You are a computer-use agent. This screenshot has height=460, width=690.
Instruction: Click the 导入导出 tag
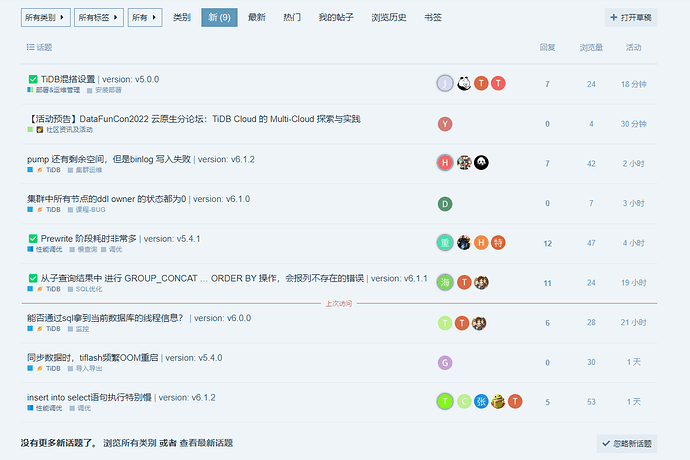point(85,368)
